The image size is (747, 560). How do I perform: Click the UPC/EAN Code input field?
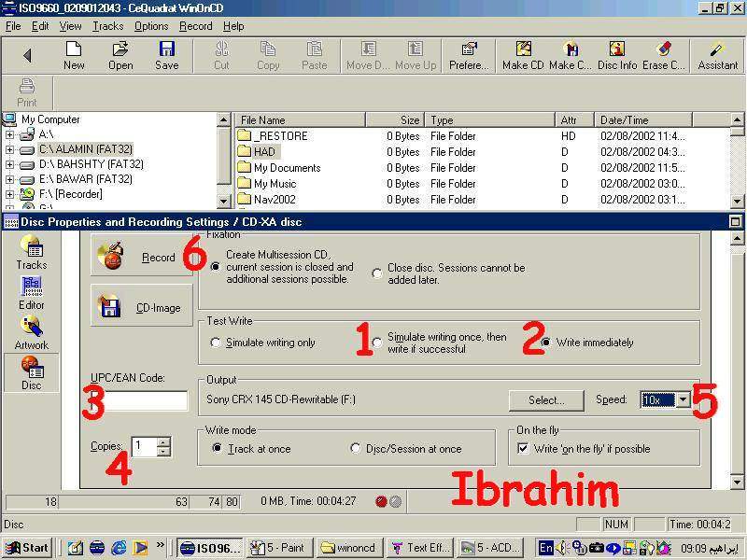(138, 400)
